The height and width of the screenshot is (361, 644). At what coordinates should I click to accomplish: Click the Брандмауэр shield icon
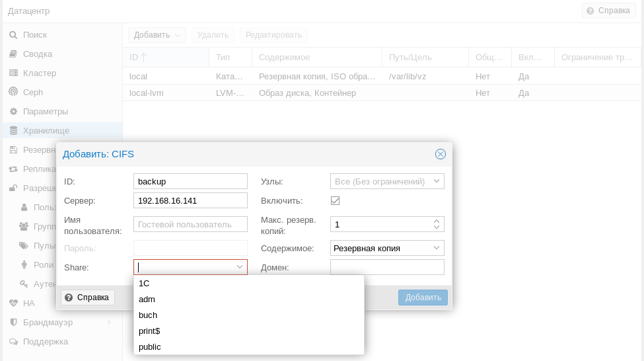[13, 323]
